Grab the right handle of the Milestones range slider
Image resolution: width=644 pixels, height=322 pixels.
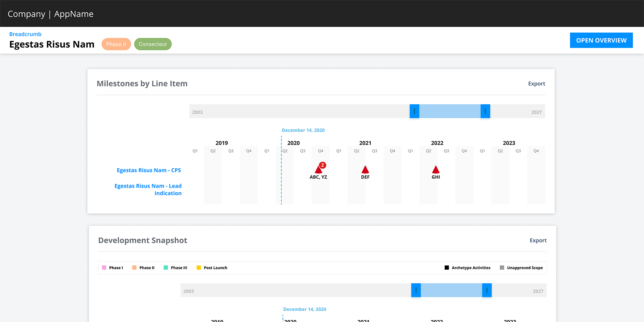(485, 111)
